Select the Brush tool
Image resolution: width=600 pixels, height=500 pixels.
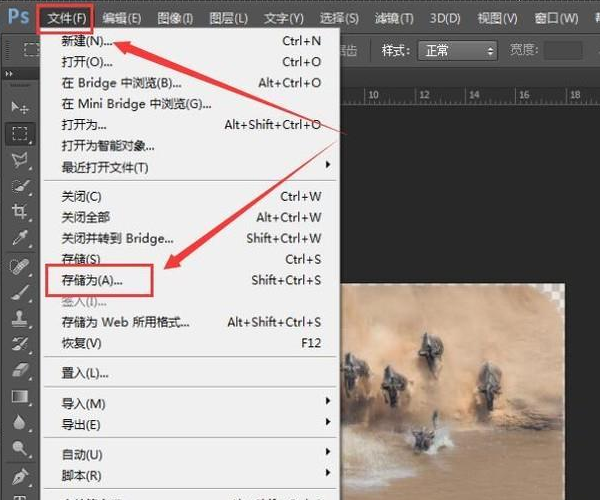(20, 293)
